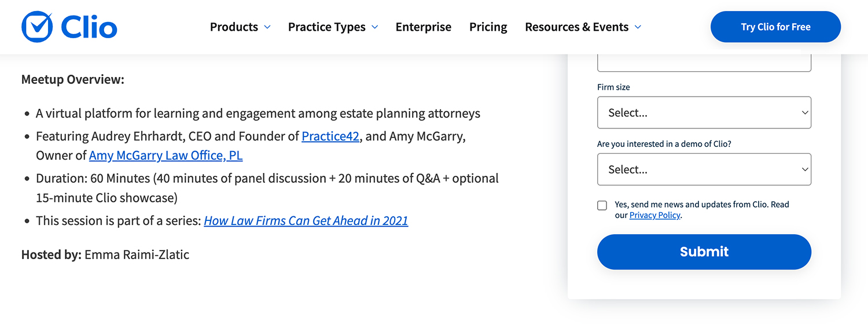
Task: Expand the Firm size dropdown
Action: [x=704, y=113]
